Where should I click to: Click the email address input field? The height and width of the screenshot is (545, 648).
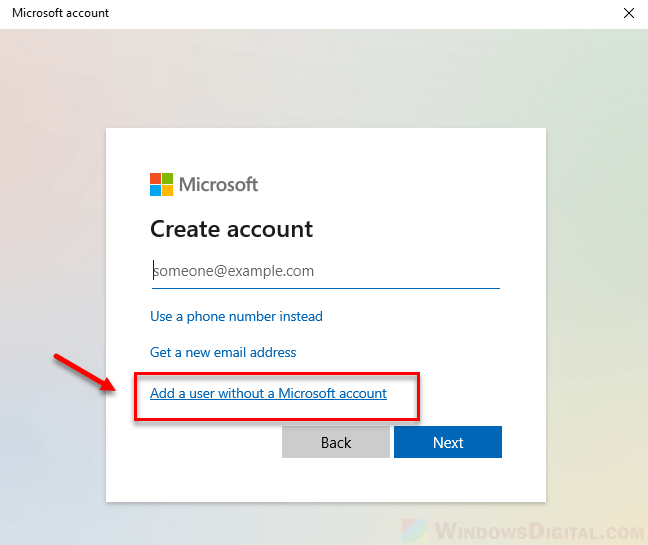[326, 271]
